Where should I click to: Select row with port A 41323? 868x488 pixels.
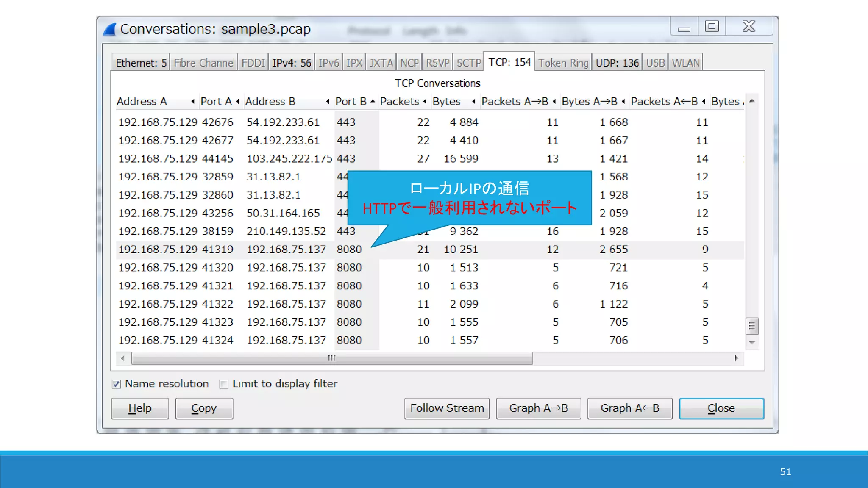[430, 322]
